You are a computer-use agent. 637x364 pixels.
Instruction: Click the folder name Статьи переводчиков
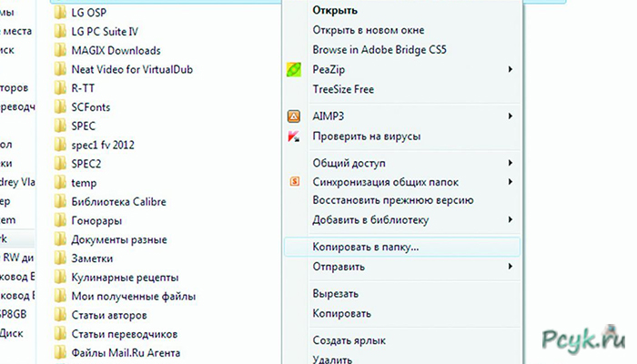pyautogui.click(x=125, y=334)
